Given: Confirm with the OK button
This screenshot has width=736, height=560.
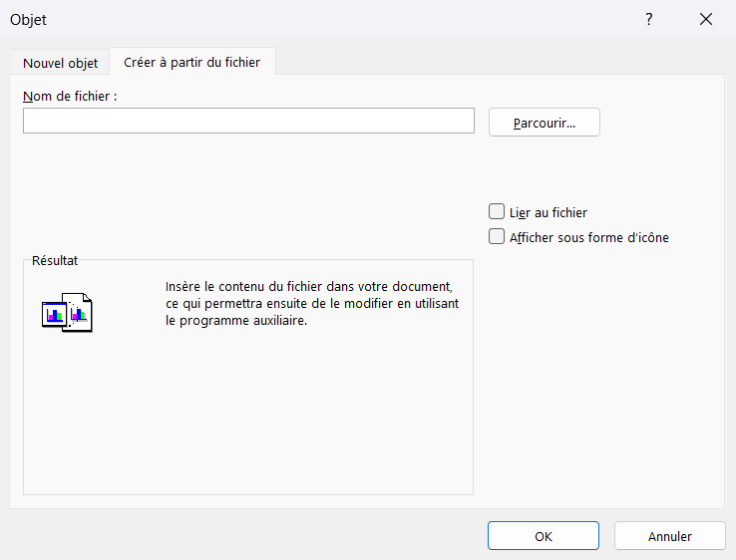Looking at the screenshot, I should click(544, 536).
